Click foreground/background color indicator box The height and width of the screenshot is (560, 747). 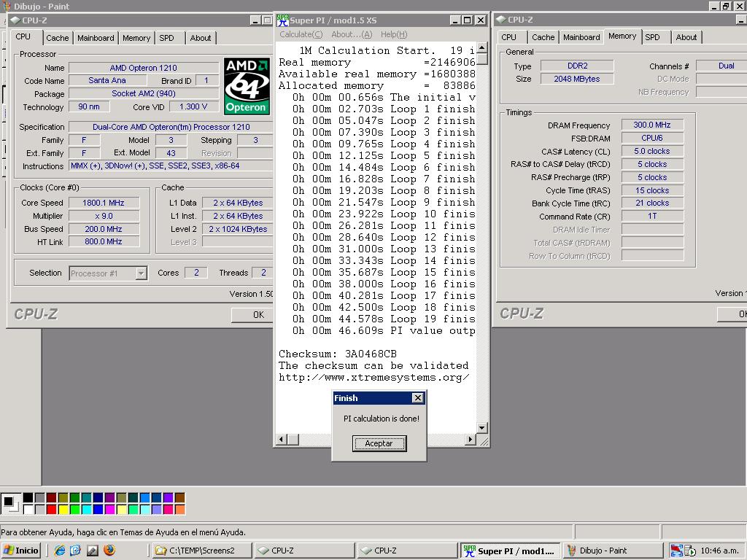pyautogui.click(x=10, y=504)
